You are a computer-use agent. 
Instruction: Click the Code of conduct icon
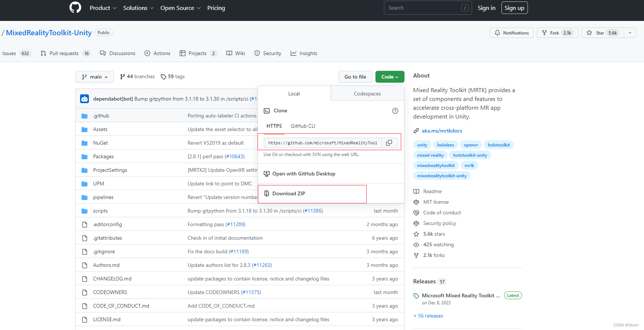[416, 213]
